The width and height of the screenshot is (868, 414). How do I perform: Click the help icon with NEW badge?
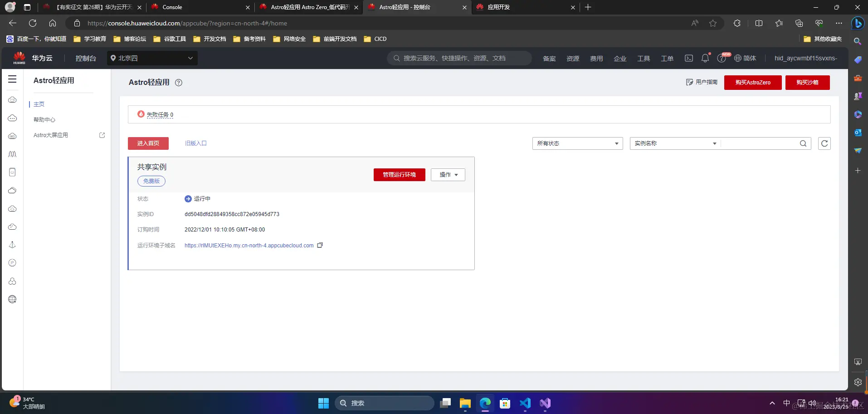pos(722,58)
